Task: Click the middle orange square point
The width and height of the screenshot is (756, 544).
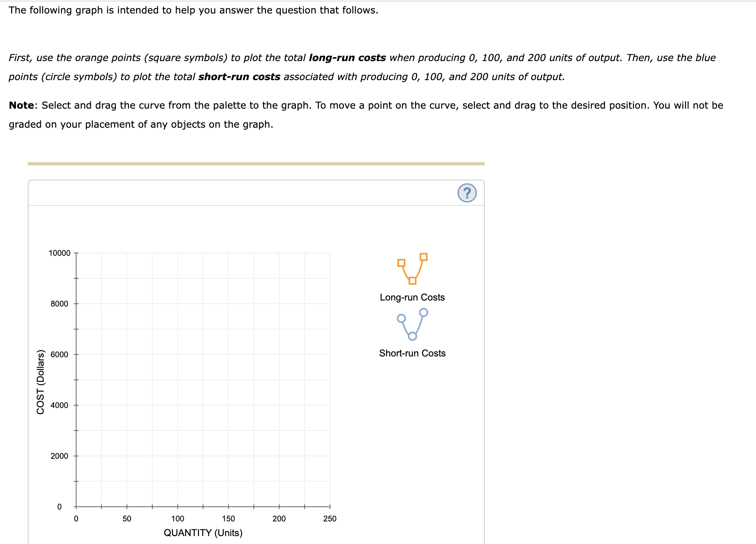Action: (x=412, y=280)
